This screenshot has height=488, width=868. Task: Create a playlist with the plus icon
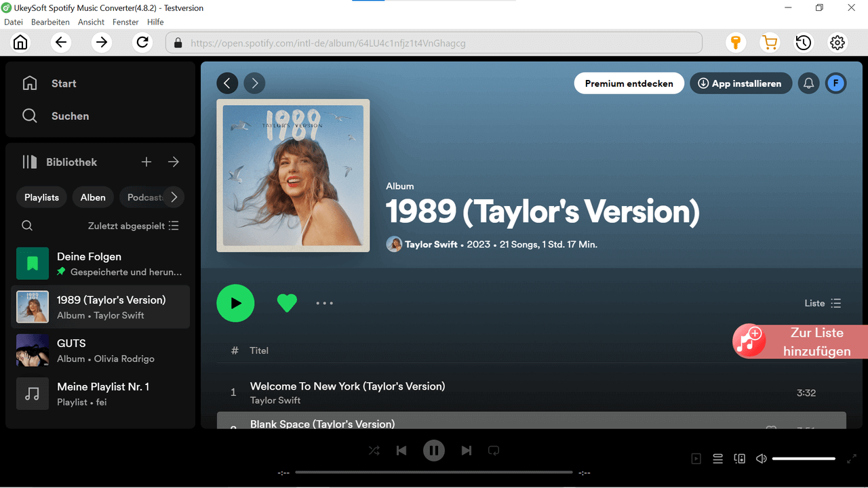(146, 162)
